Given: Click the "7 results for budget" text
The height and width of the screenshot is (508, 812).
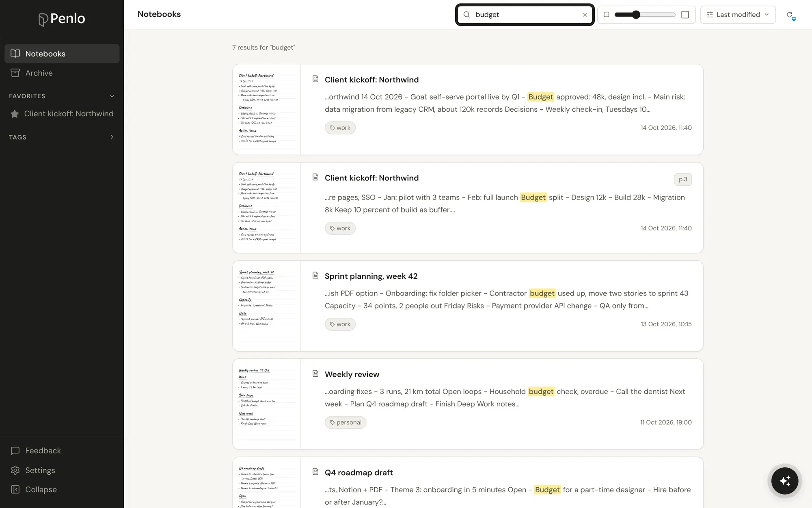Looking at the screenshot, I should click(x=263, y=48).
